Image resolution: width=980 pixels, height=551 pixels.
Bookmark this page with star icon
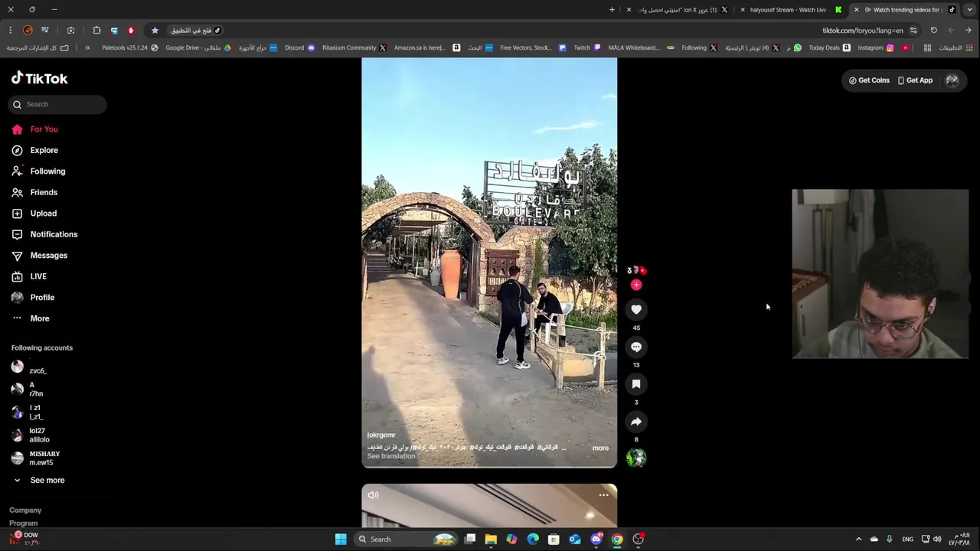(155, 31)
